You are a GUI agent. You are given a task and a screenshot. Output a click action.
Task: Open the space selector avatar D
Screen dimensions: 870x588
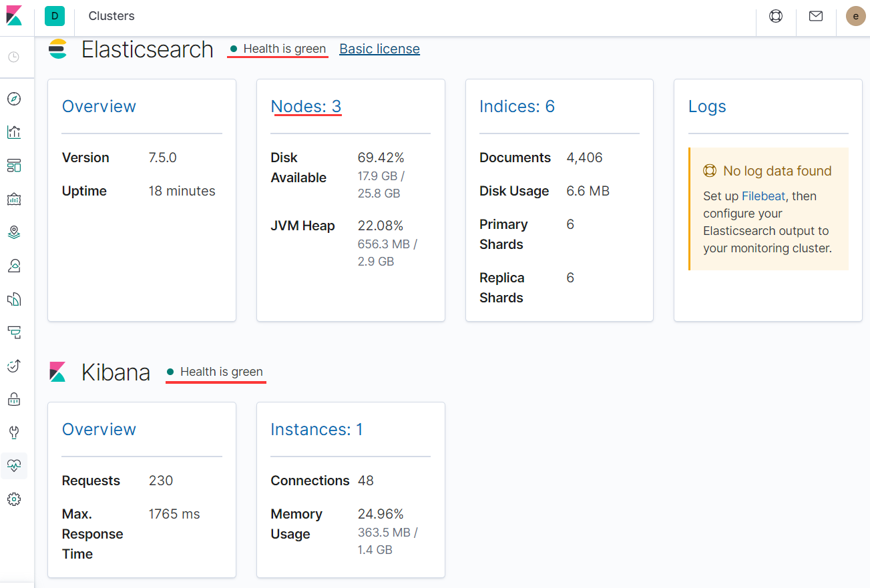[55, 16]
